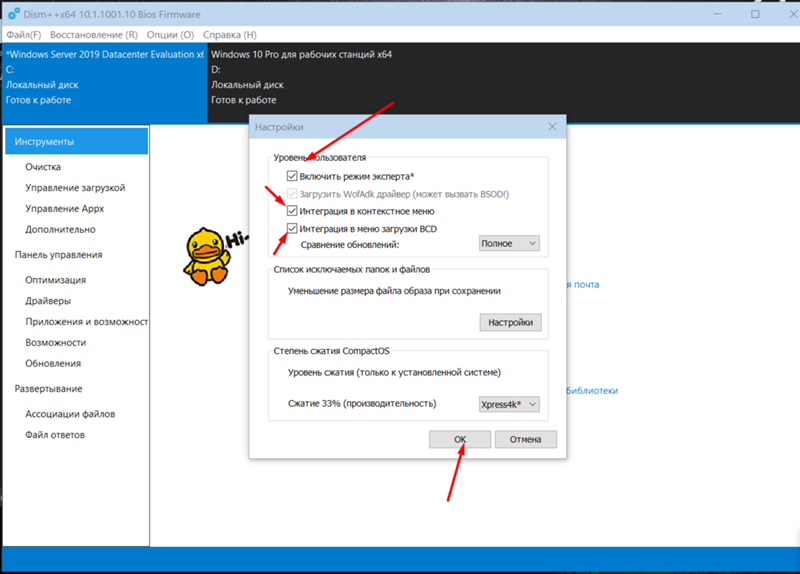The width and height of the screenshot is (800, 574).
Task: Toggle Интеграция в меню загрузки BCD checkbox
Action: pos(292,229)
